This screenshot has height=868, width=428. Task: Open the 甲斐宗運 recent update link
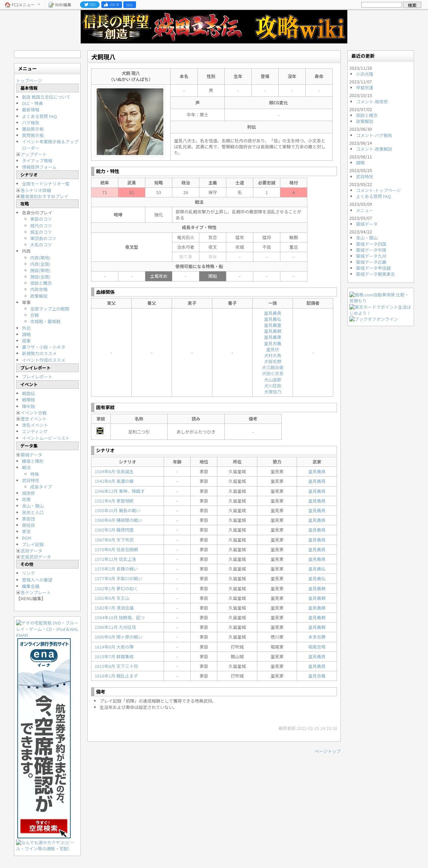[x=365, y=88]
